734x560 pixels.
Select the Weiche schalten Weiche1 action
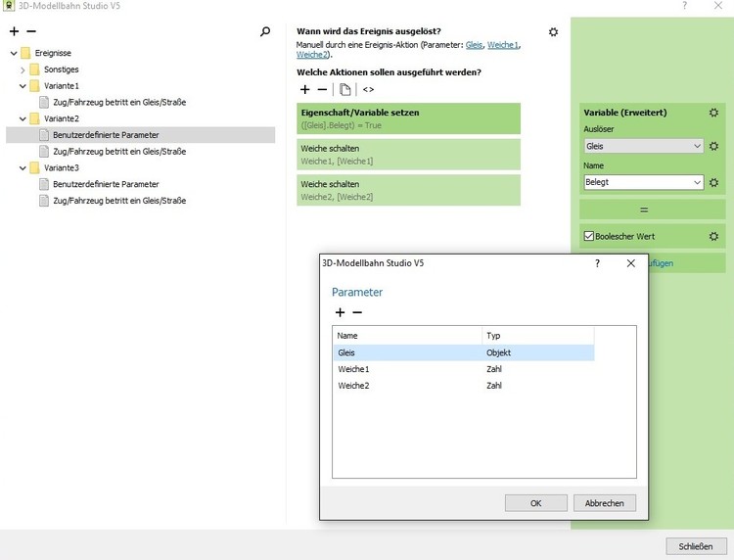408,155
